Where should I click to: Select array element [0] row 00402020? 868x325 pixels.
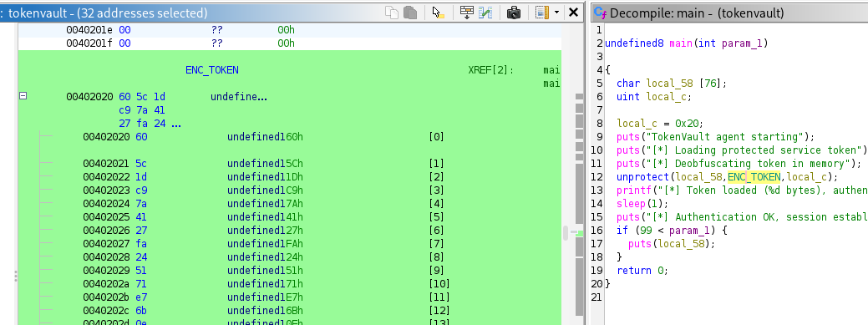[x=290, y=137]
